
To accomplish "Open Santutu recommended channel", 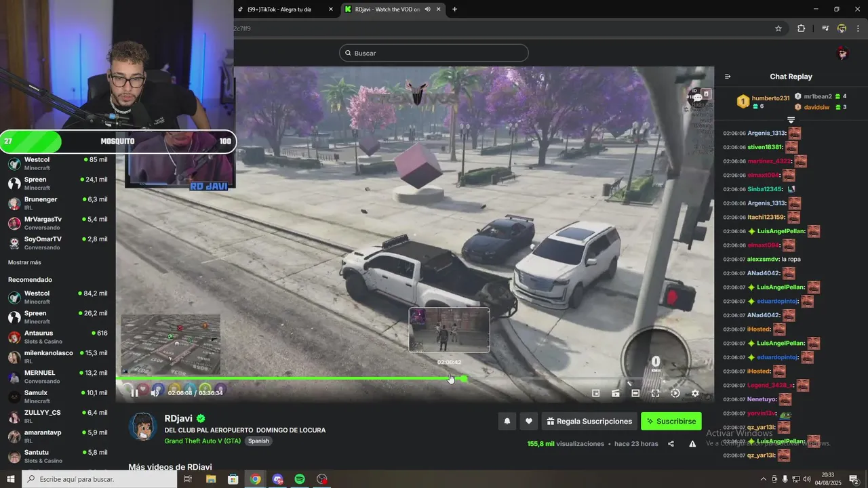I will coord(58,456).
